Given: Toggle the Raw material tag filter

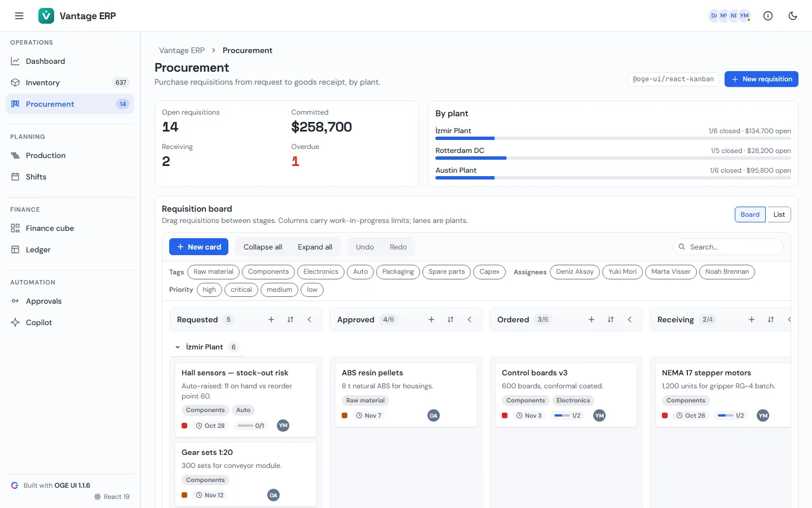Looking at the screenshot, I should pyautogui.click(x=213, y=271).
